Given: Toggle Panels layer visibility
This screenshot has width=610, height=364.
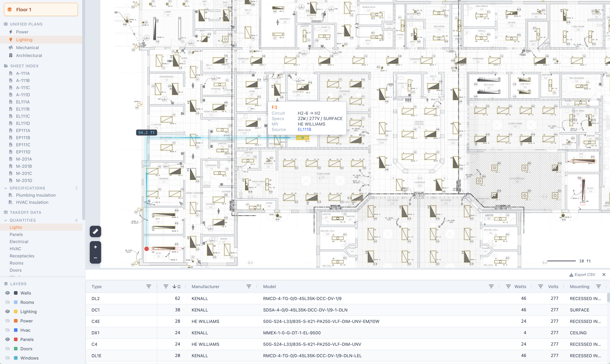Looking at the screenshot, I should tap(8, 340).
